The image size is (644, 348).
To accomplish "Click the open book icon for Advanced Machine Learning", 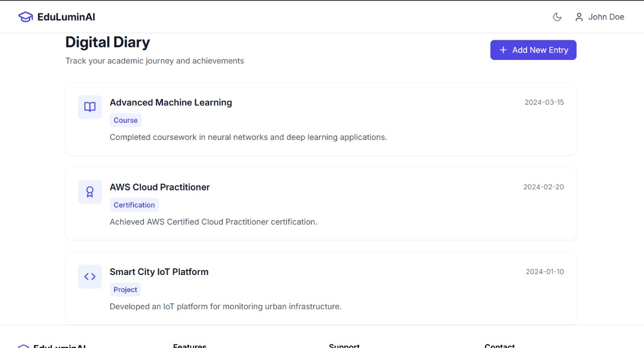I will (x=90, y=107).
